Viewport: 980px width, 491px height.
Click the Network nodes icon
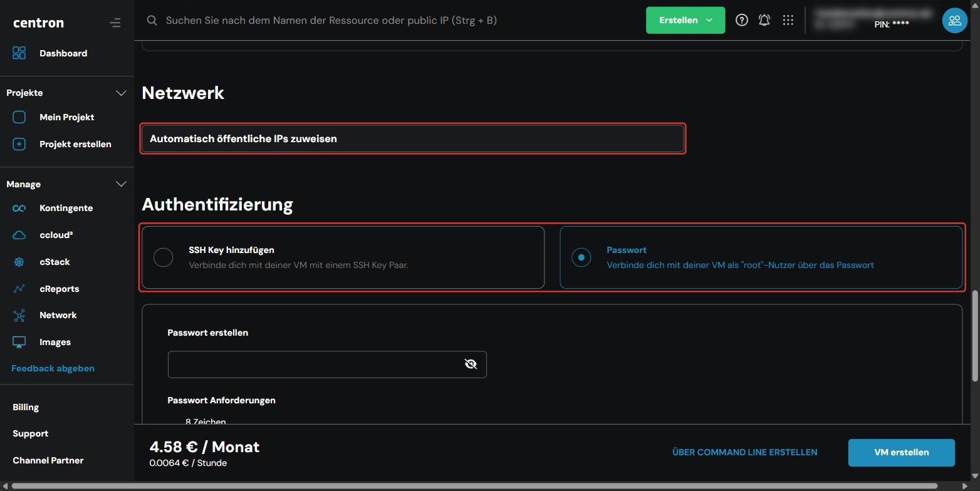coord(19,315)
